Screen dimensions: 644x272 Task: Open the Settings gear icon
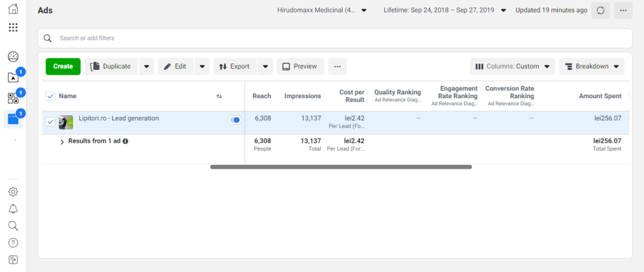pyautogui.click(x=13, y=192)
